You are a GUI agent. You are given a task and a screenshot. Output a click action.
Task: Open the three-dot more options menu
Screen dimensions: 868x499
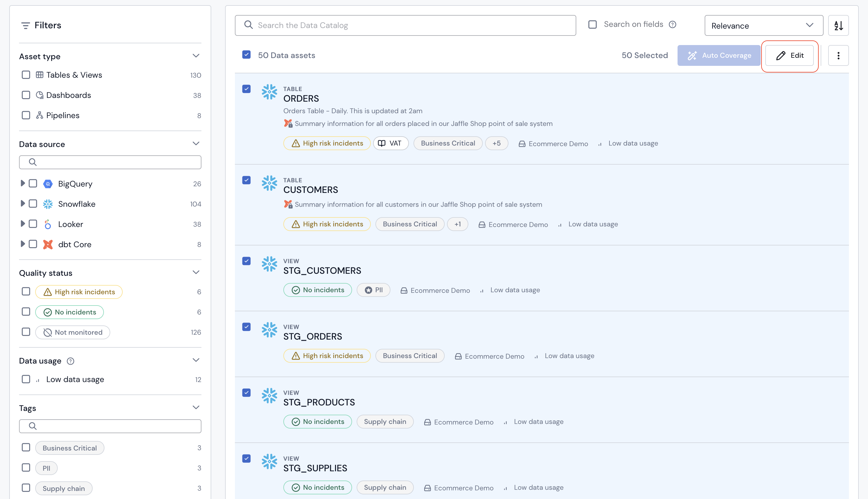[x=838, y=55]
